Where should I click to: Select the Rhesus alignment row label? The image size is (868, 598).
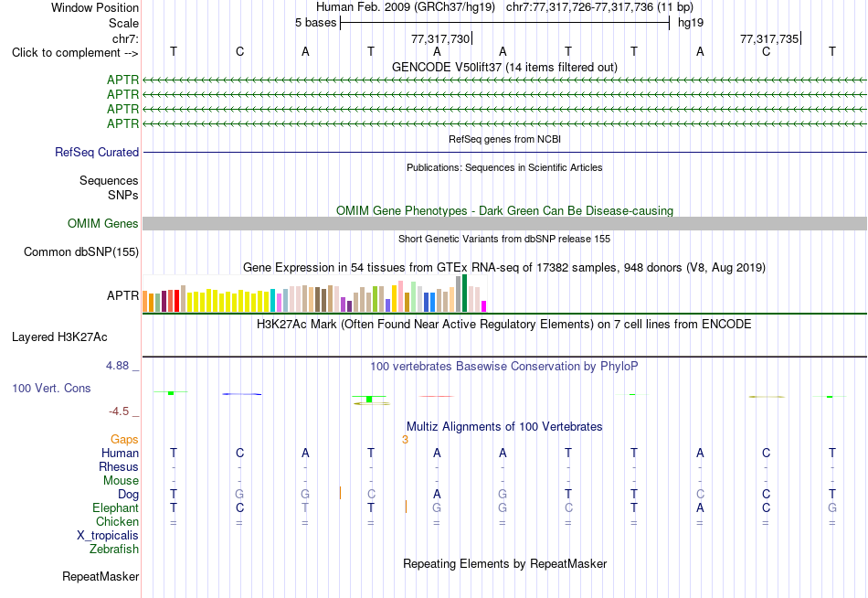(119, 467)
